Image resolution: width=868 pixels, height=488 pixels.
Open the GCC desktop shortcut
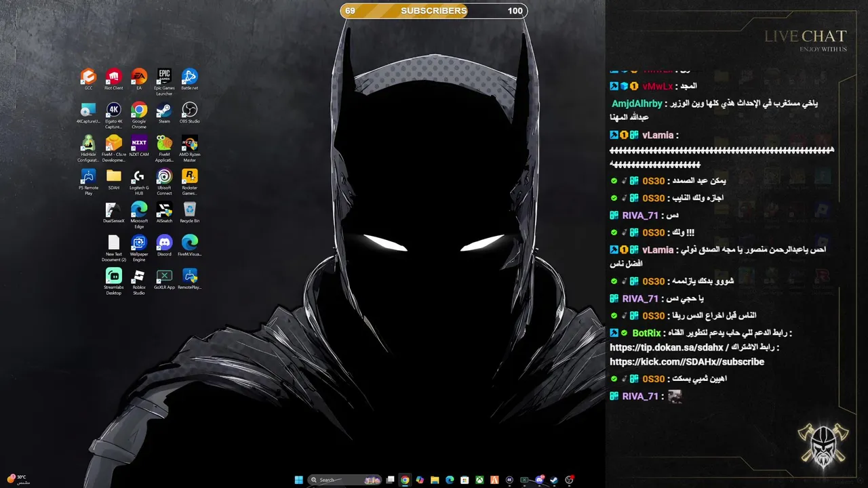88,79
